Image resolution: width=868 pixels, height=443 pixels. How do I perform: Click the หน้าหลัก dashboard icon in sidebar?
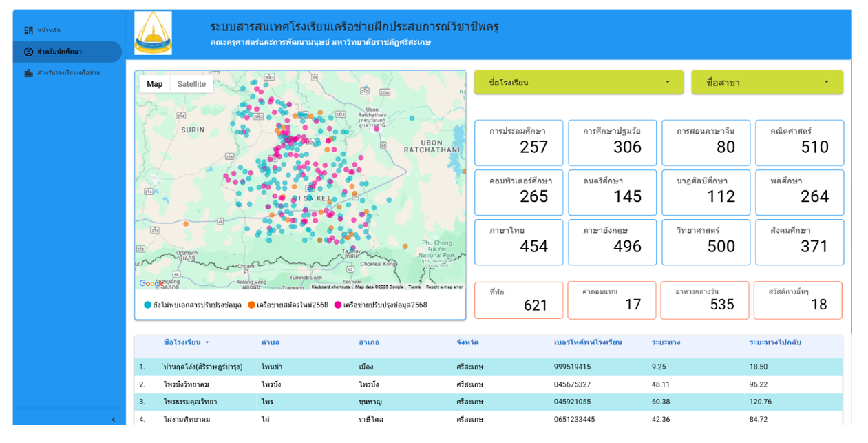[x=28, y=30]
